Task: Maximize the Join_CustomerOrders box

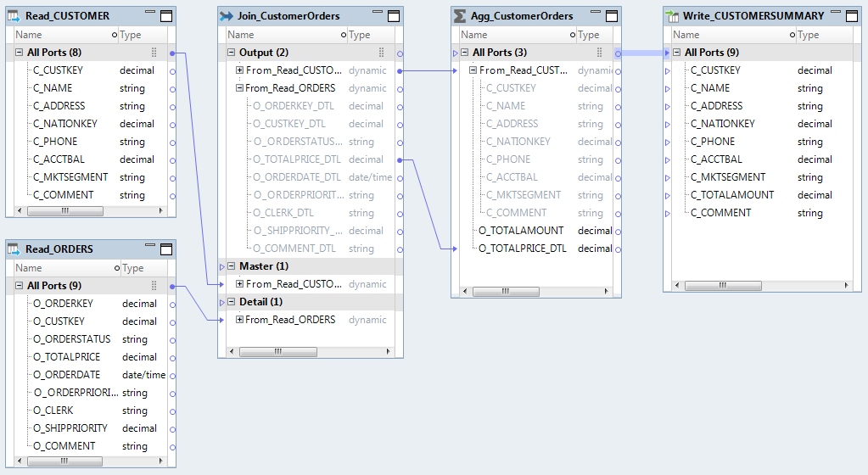Action: pyautogui.click(x=394, y=16)
